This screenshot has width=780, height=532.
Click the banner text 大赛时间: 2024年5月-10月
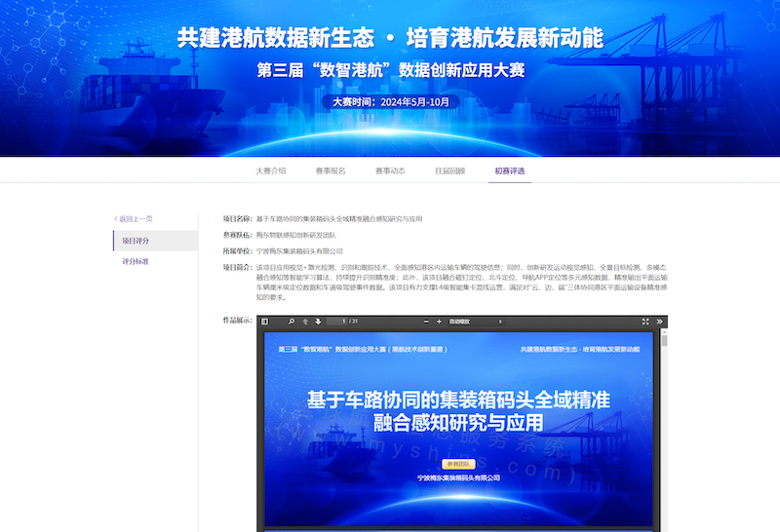(391, 102)
